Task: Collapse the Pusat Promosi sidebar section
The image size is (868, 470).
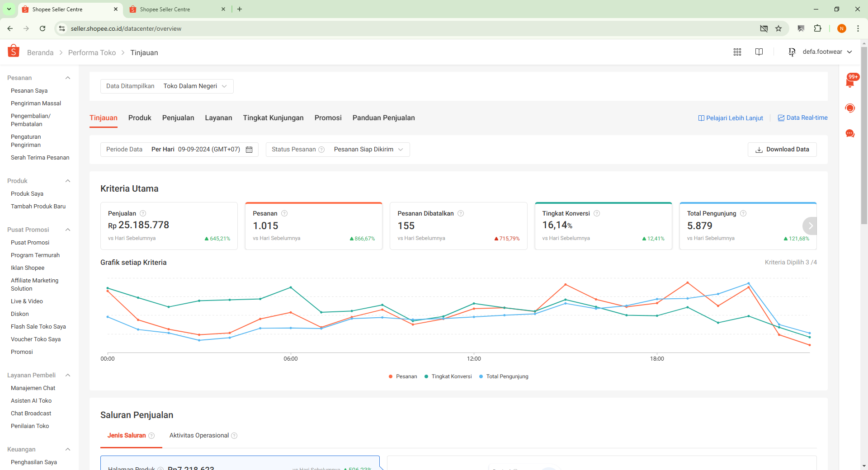Action: [x=68, y=230]
